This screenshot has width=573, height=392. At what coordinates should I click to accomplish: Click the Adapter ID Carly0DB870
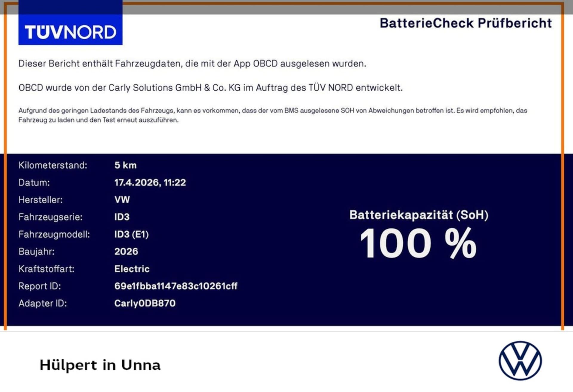(145, 303)
